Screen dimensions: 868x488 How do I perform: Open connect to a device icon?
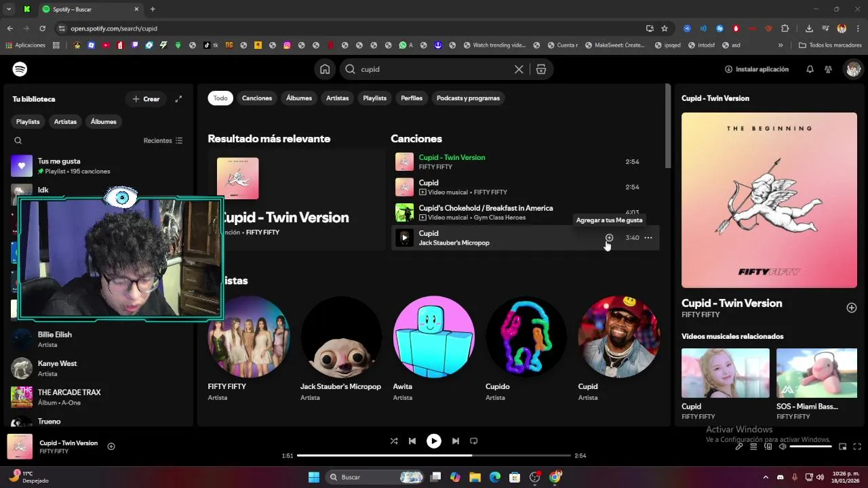(768, 447)
